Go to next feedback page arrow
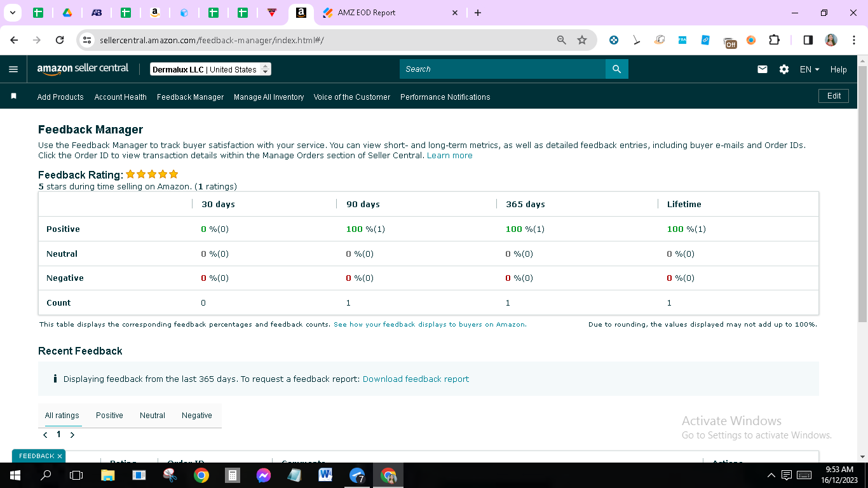Image resolution: width=868 pixels, height=488 pixels. [x=72, y=435]
